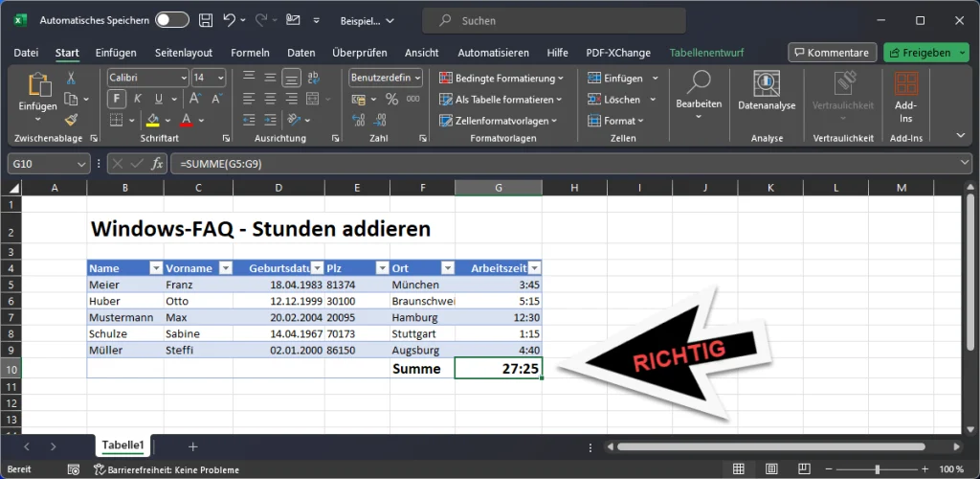This screenshot has height=479, width=980.
Task: Select the page break preview button in status bar
Action: [x=804, y=469]
